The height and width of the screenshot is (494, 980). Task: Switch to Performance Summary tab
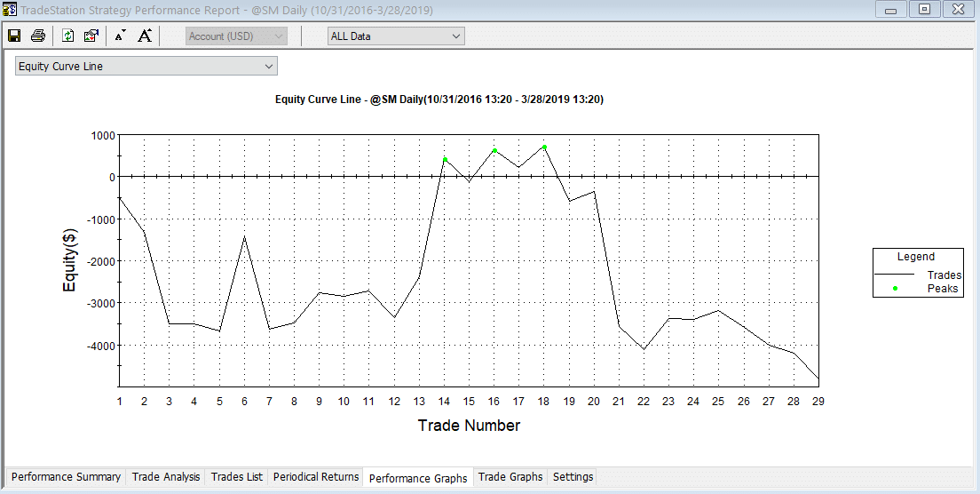coord(66,477)
